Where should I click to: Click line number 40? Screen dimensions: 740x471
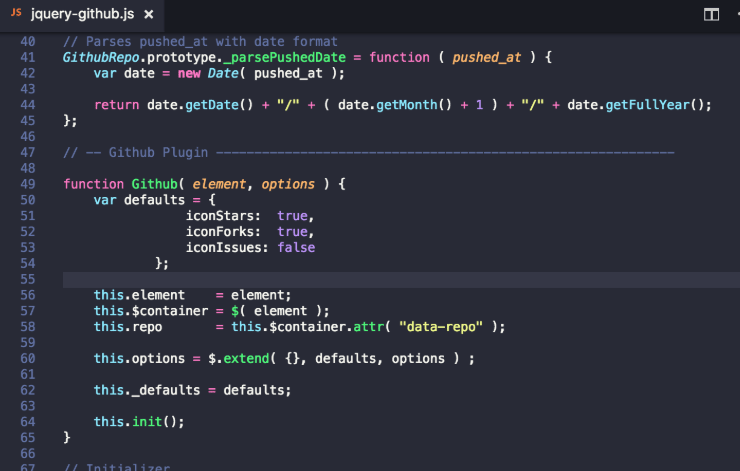(x=27, y=42)
